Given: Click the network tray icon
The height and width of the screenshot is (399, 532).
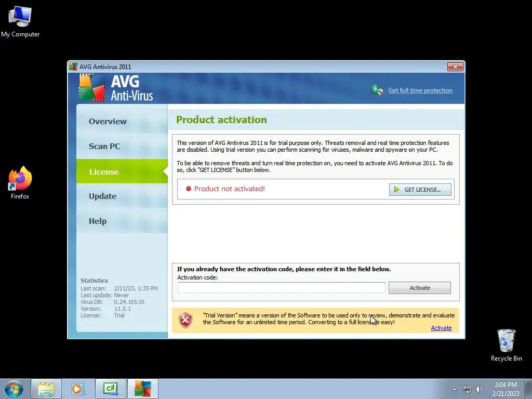Looking at the screenshot, I should [467, 389].
